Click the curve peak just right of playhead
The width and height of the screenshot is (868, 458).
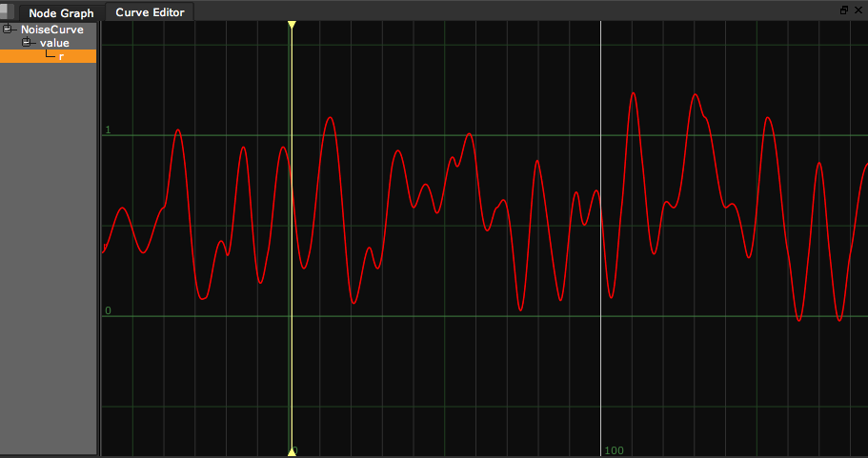click(x=330, y=118)
